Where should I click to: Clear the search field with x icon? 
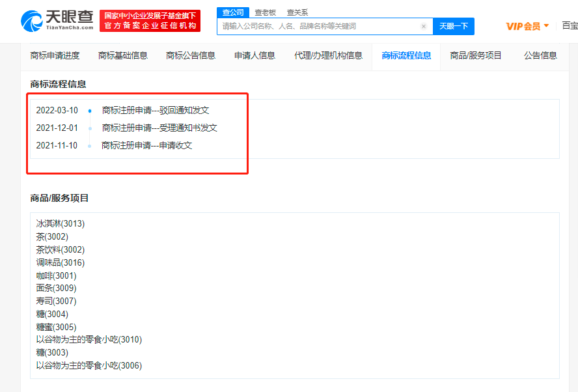coord(424,26)
